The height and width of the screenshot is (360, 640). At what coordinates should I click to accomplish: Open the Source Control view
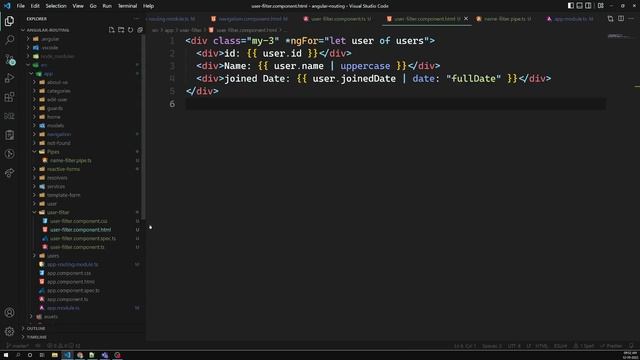[x=9, y=59]
